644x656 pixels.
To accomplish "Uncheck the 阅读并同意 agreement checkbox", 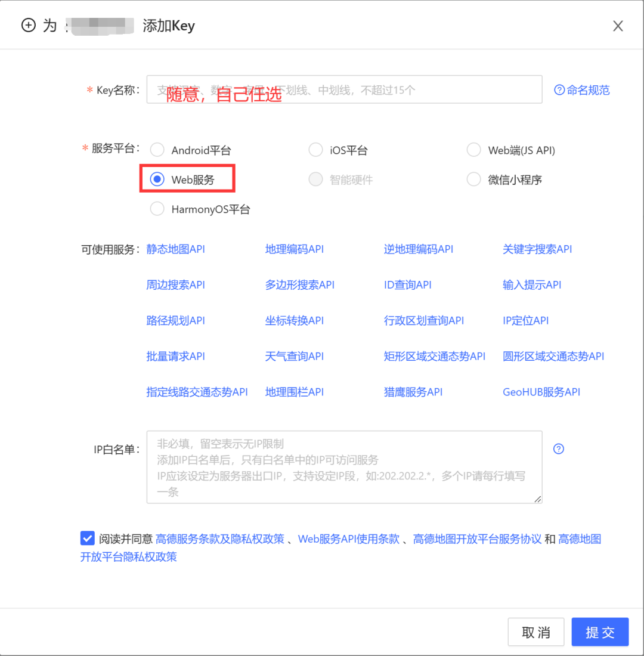I will [x=88, y=538].
